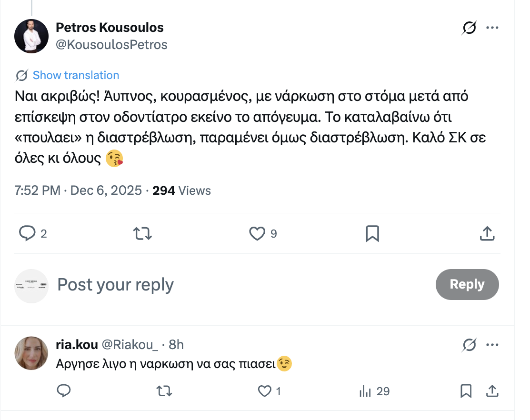Click the Grok translate icon on the main tweet

tap(469, 28)
